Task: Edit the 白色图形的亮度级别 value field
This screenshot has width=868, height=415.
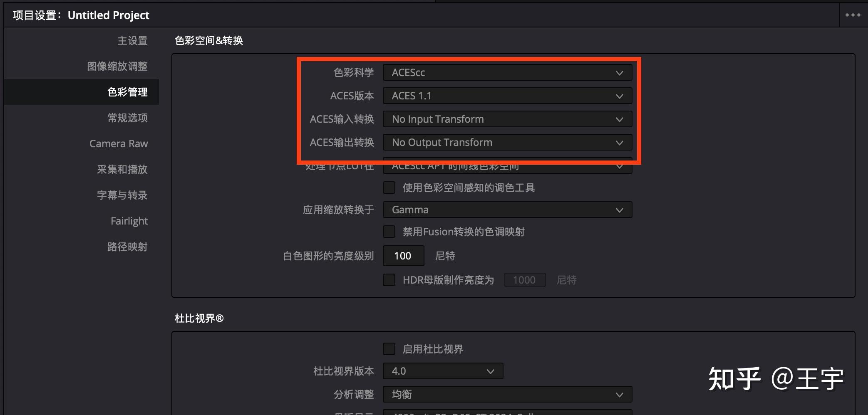Action: 403,255
